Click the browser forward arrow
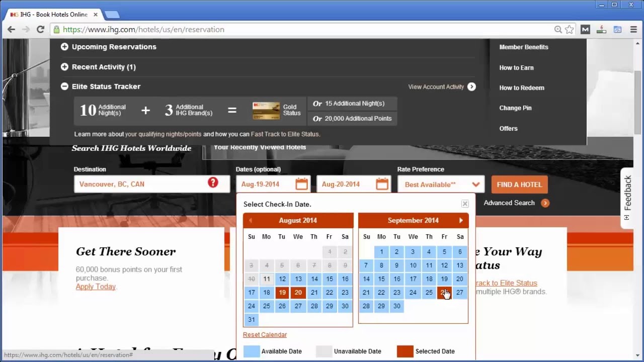This screenshot has width=644, height=362. [26, 30]
